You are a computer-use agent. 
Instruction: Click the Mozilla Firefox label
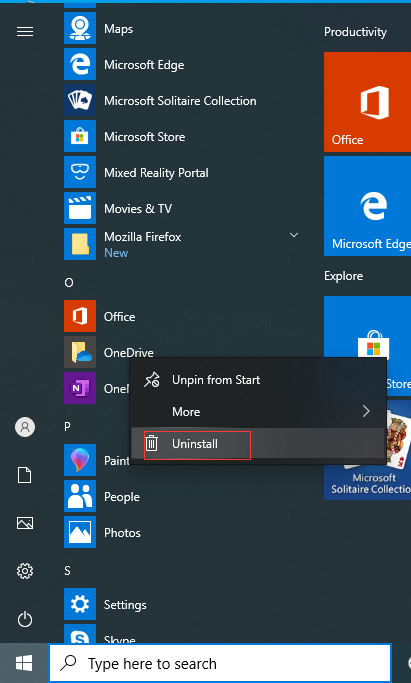143,237
